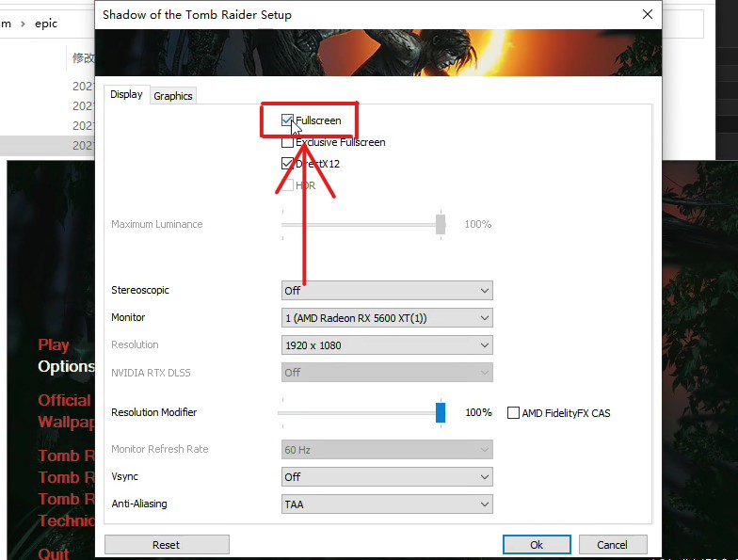738x560 pixels.
Task: Click the Resolution Modifier slider handle
Action: click(x=441, y=412)
